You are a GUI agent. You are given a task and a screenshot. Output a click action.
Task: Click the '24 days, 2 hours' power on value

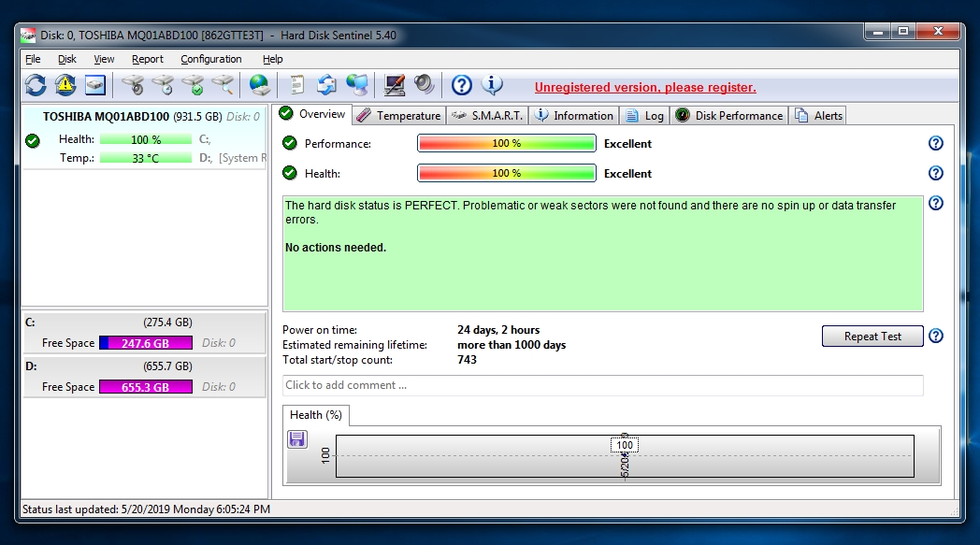498,330
